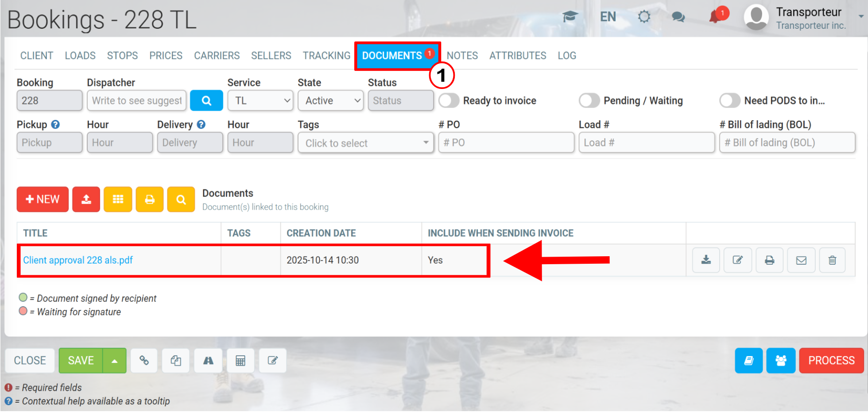Open the chat messages icon
868x412 pixels.
[x=678, y=17]
